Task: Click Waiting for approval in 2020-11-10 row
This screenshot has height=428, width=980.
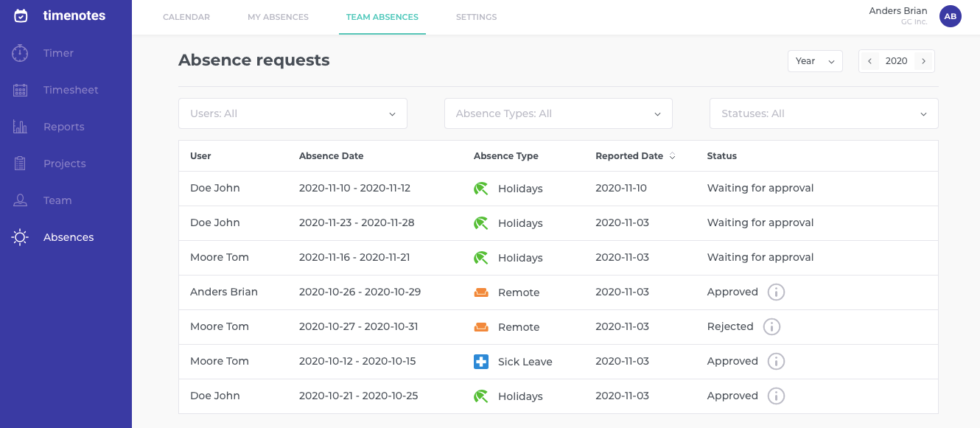Action: [760, 188]
